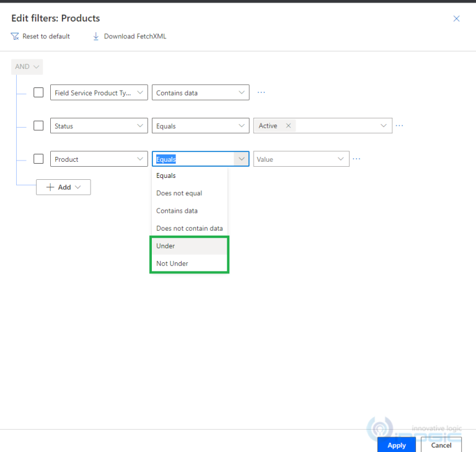Close the Edit filters panel
This screenshot has width=476, height=452.
coord(456,19)
